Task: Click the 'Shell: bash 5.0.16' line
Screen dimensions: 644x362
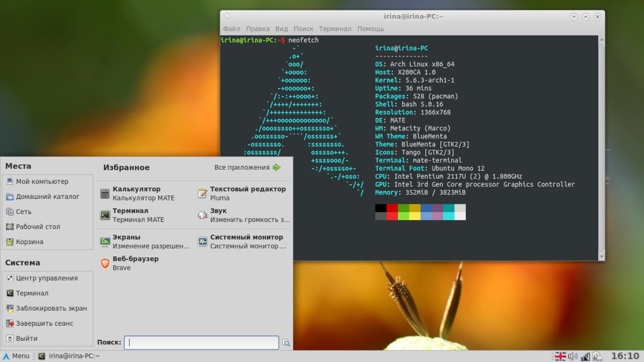Action: pyautogui.click(x=409, y=104)
